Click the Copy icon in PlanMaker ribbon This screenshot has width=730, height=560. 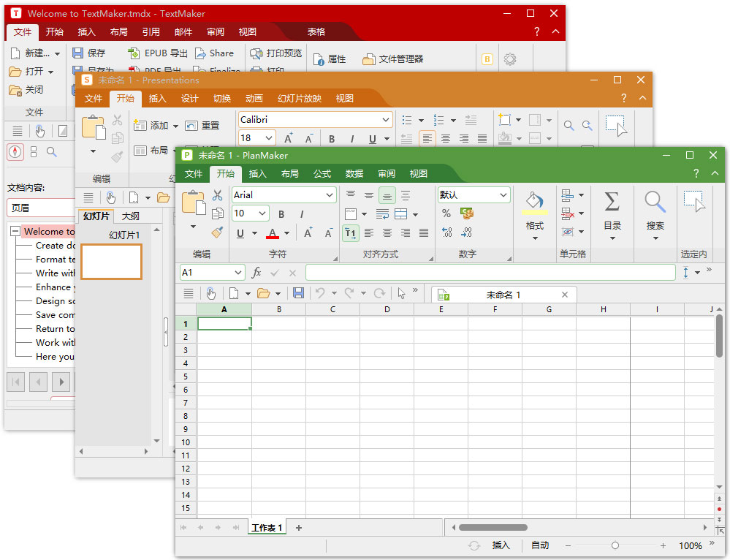click(218, 213)
